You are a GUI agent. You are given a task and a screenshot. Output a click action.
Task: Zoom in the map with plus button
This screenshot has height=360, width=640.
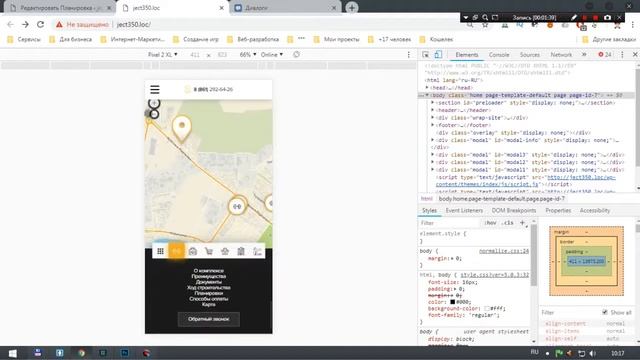[x=154, y=103]
